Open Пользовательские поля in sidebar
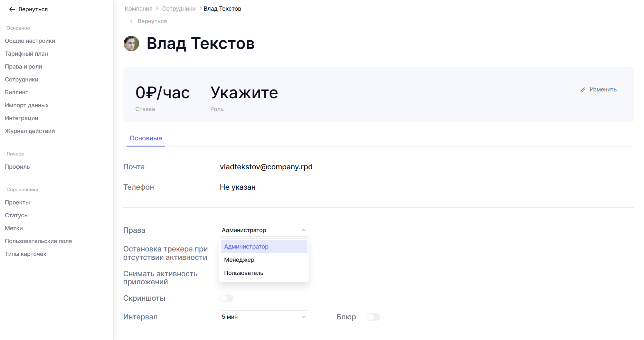Image resolution: width=644 pixels, height=340 pixels. tap(38, 241)
